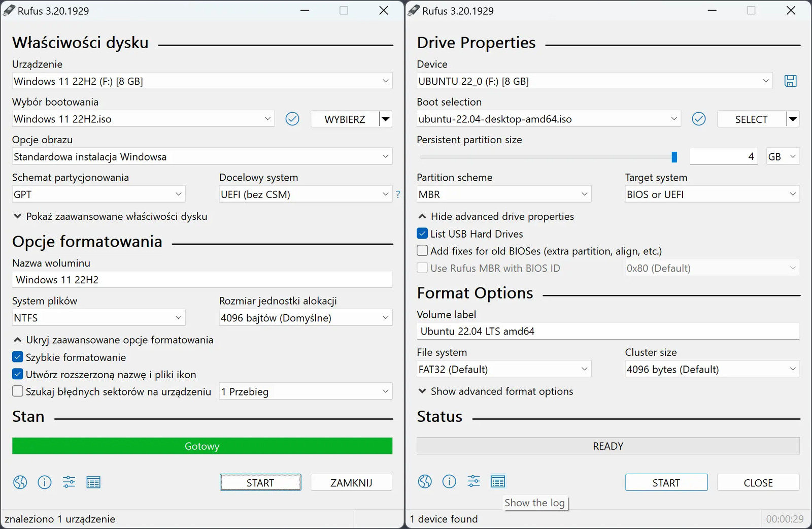Click the checksum checkmark icon beside ubuntu ISO

699,119
